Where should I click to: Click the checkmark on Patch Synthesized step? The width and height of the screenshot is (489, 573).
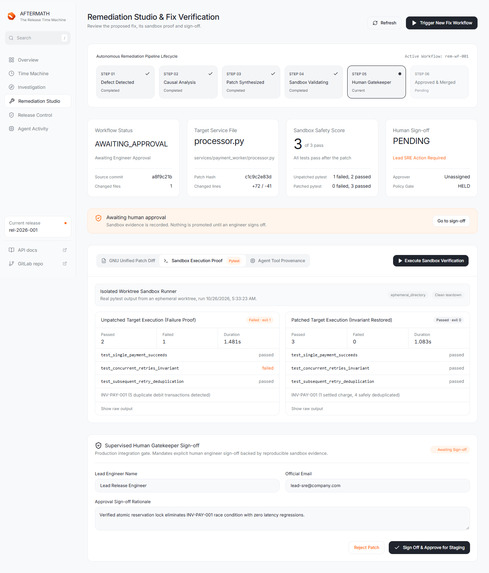[273, 73]
